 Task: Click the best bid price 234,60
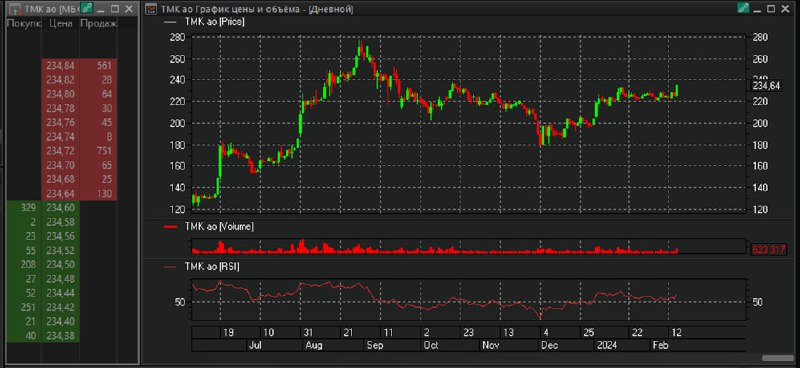(60, 208)
